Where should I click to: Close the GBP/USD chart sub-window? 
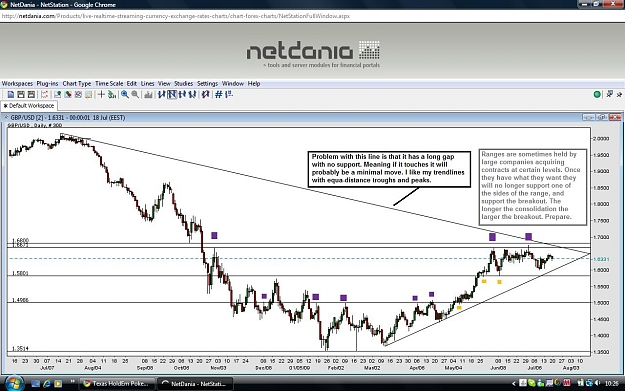tap(615, 118)
